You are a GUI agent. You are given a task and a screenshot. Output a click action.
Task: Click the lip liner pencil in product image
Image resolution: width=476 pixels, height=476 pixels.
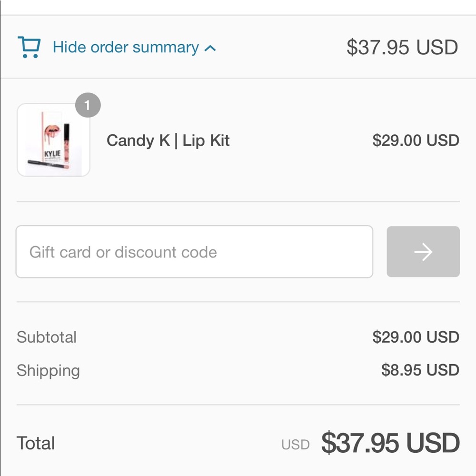point(48,165)
